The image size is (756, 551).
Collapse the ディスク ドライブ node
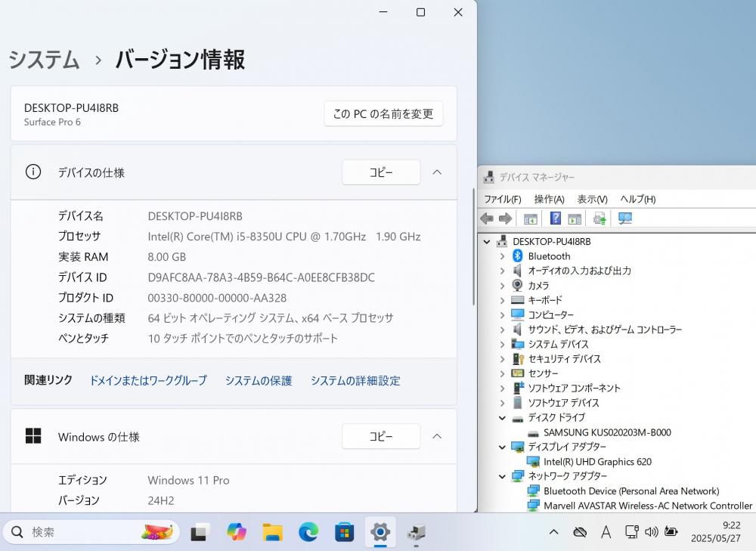pyautogui.click(x=503, y=418)
